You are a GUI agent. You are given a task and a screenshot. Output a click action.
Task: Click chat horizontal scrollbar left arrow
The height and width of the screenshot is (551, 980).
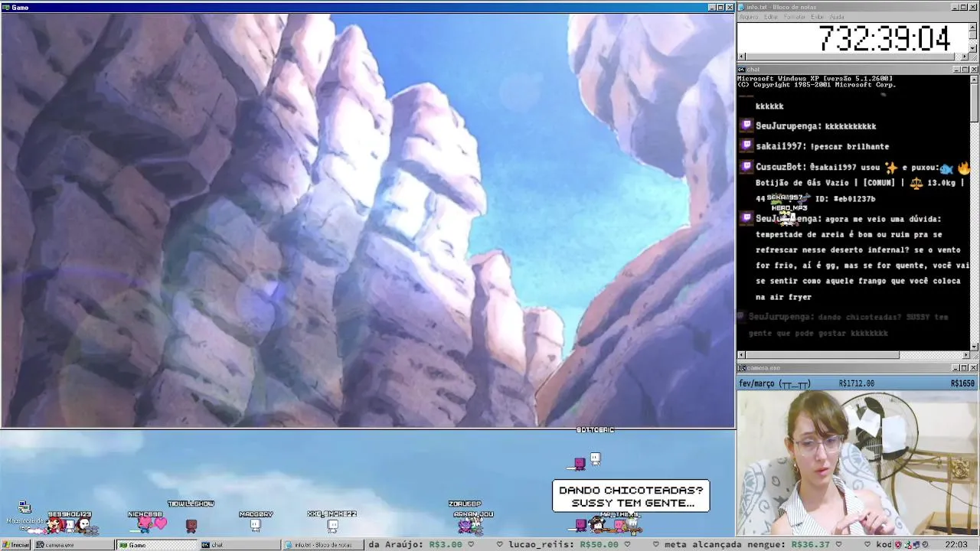point(741,355)
